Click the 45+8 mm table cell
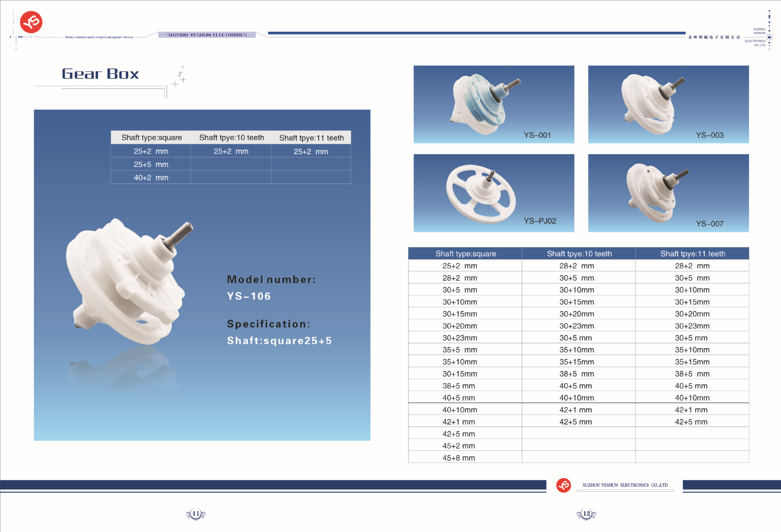The image size is (781, 532). coord(458,458)
